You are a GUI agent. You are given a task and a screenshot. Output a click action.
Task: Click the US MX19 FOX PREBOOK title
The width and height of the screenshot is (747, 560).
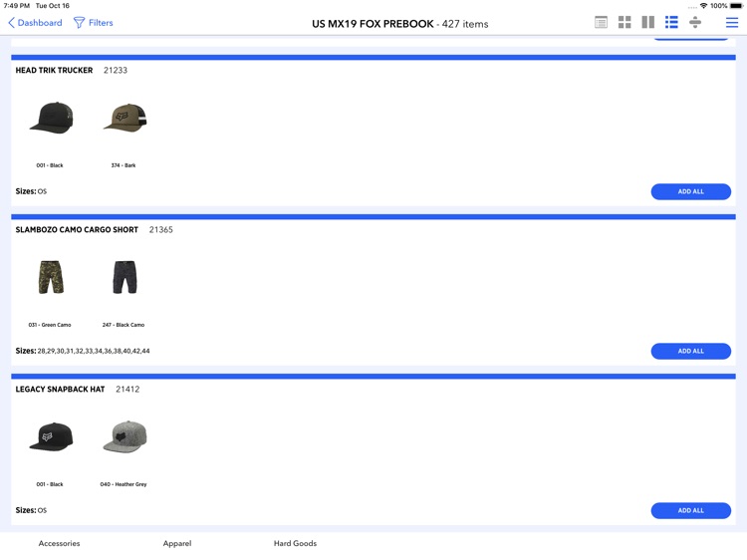click(x=373, y=24)
